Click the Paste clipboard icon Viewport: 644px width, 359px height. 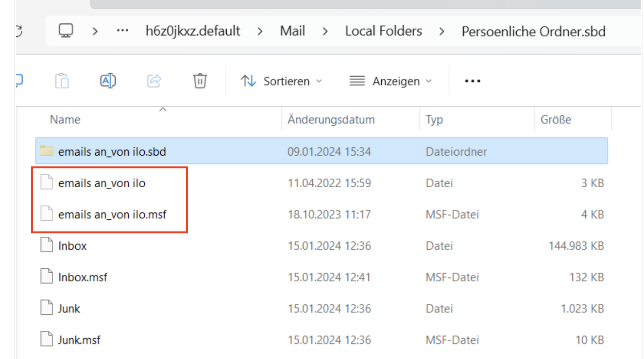pyautogui.click(x=62, y=81)
